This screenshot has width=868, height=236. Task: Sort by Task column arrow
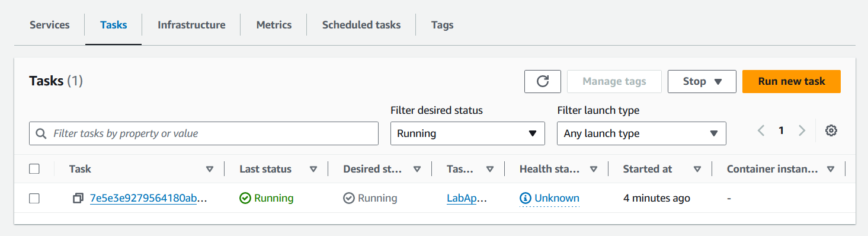coord(209,169)
